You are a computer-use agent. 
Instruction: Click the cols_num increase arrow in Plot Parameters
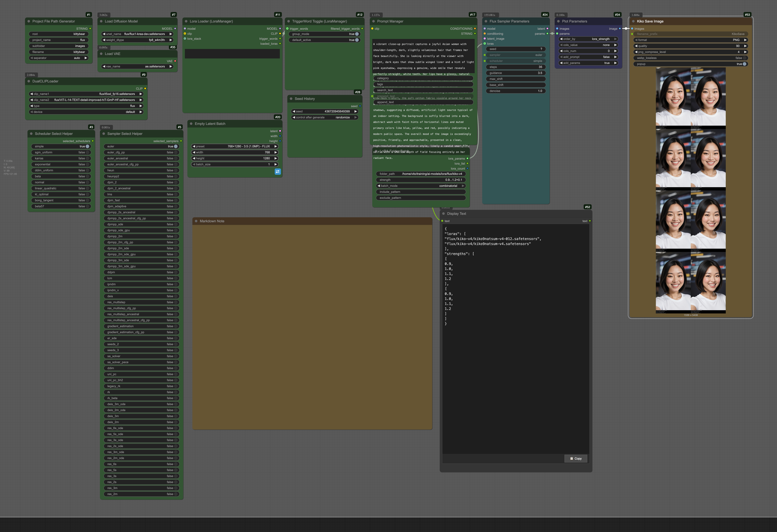(x=615, y=51)
